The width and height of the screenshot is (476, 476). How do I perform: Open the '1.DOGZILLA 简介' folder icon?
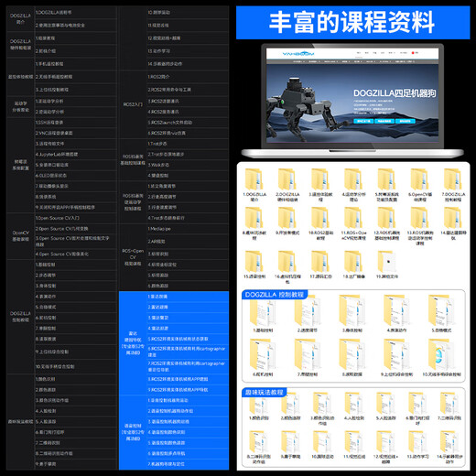click(x=254, y=179)
